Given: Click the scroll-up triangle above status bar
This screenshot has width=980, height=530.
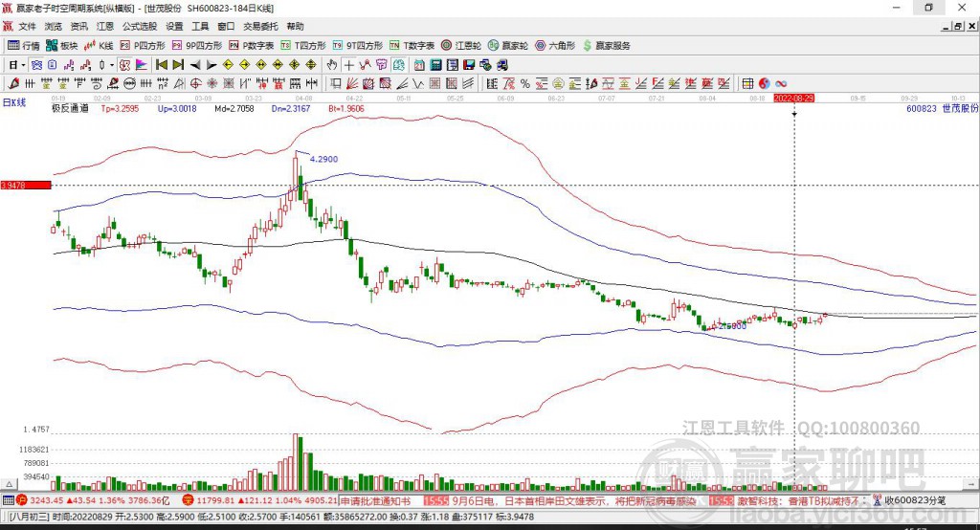Looking at the screenshot, I should (10, 484).
